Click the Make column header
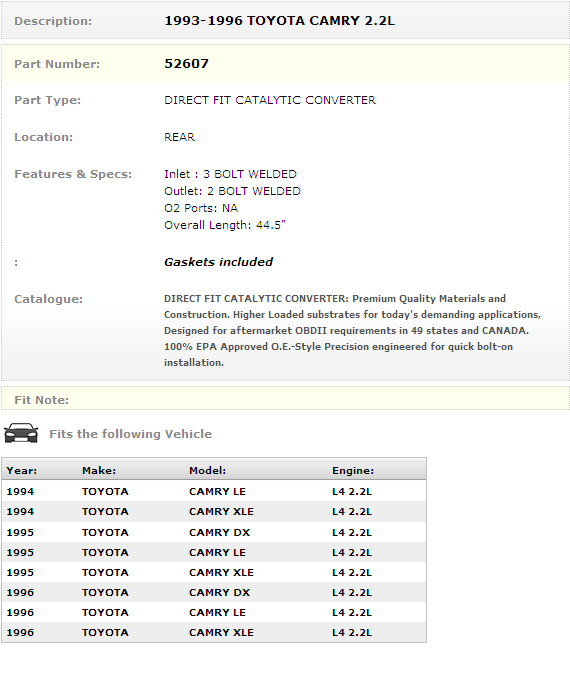Screen dimensions: 570x690 [x=99, y=470]
